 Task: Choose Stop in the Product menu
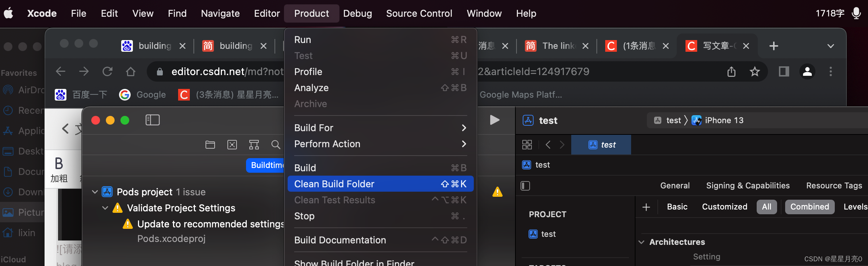point(380,216)
